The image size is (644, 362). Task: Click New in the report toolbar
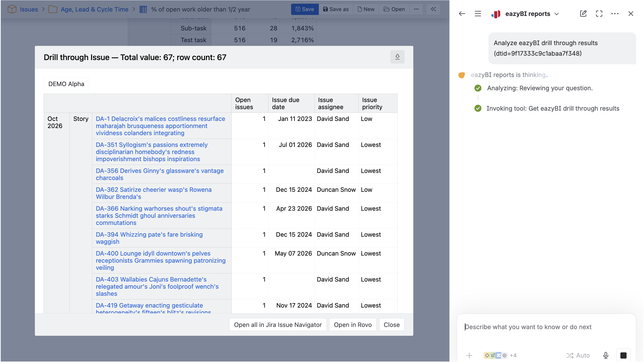366,9
